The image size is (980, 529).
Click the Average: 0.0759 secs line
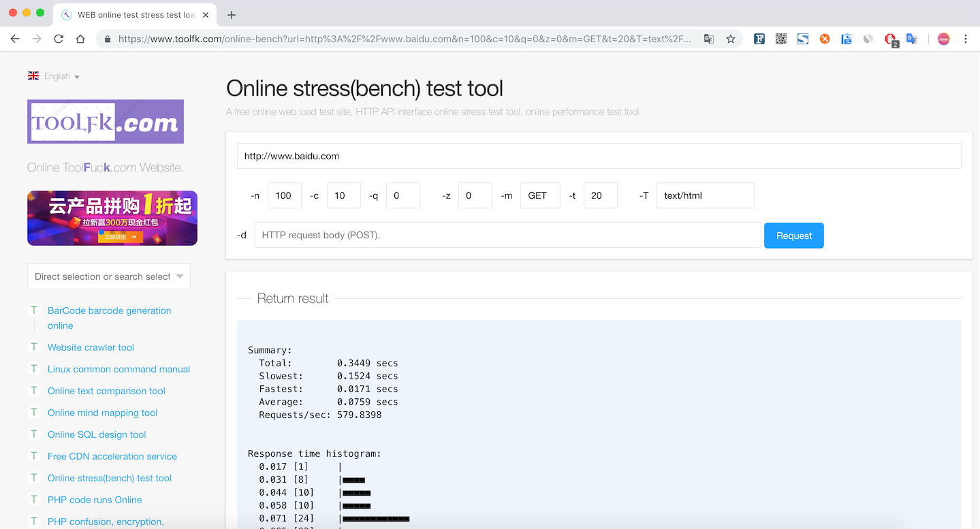point(328,402)
